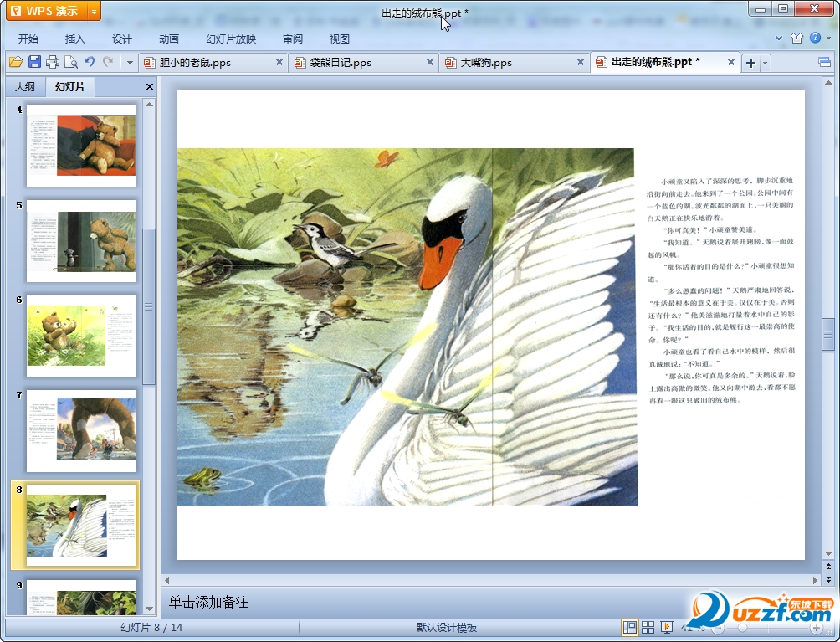This screenshot has width=840, height=642.
Task: Switch to the 袋熊日记.pps document tab
Action: (x=364, y=63)
